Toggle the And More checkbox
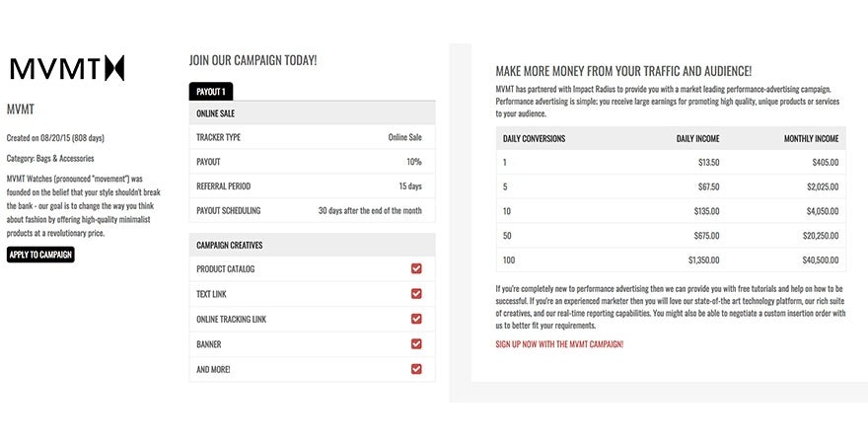Screen dimensions: 868x444 coord(416,369)
